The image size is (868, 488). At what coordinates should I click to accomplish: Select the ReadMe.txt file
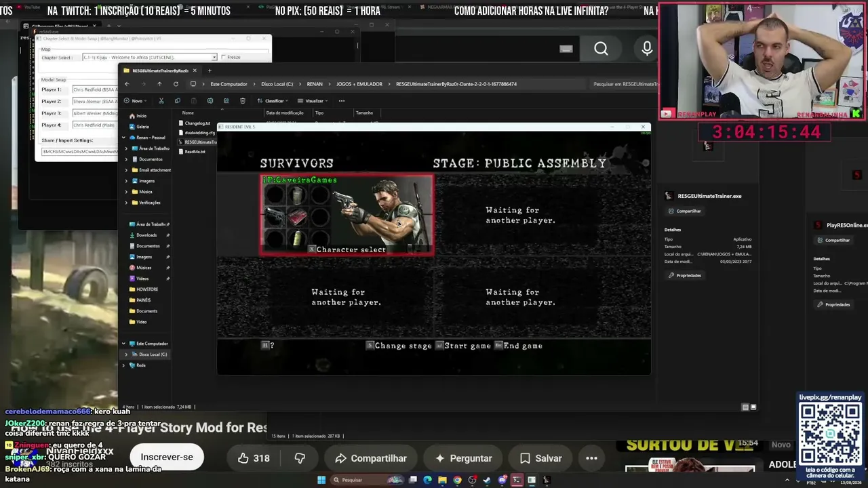click(192, 152)
